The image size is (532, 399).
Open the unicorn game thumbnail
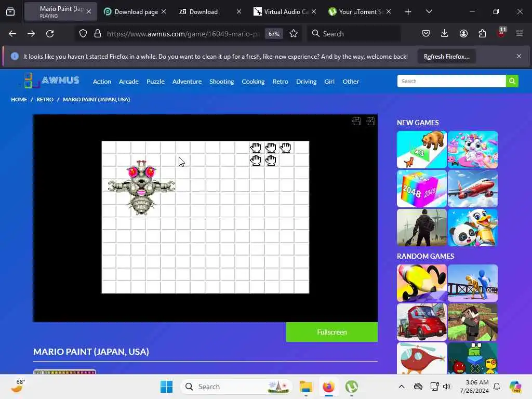point(473,150)
